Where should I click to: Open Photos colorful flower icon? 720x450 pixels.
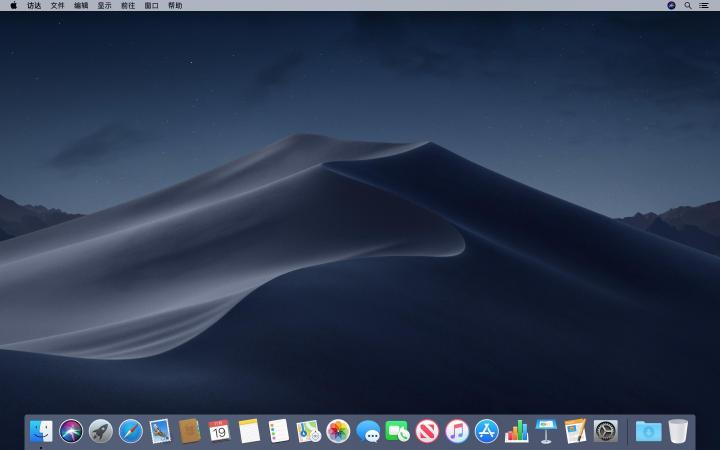tap(338, 431)
